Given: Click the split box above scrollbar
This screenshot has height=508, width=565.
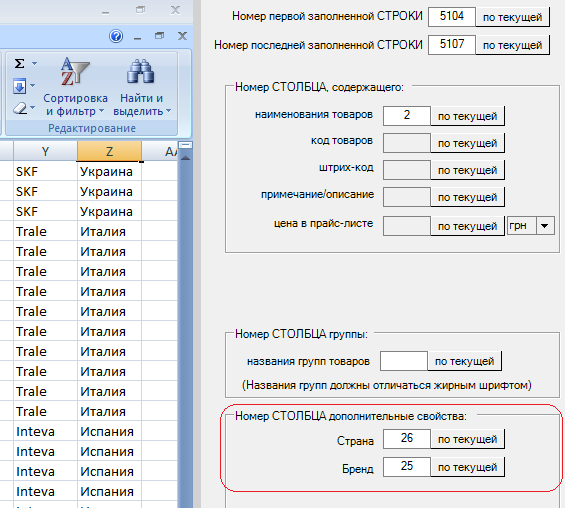Looking at the screenshot, I should point(186,145).
